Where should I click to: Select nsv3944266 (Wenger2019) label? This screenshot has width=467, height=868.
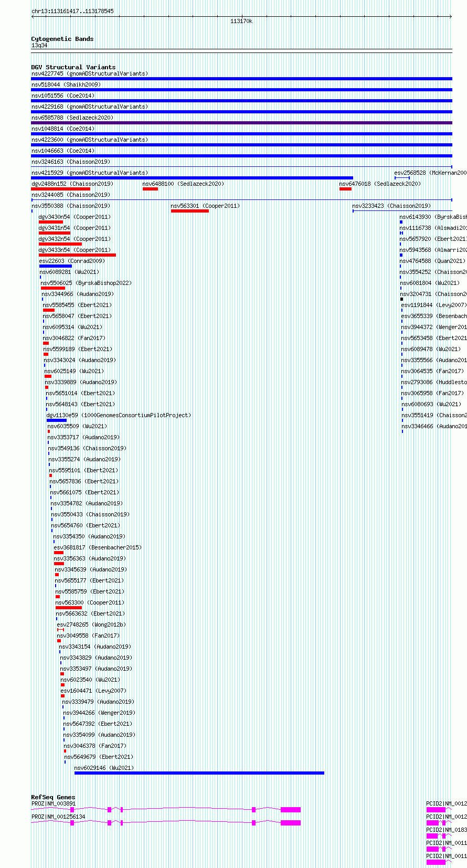99,713
